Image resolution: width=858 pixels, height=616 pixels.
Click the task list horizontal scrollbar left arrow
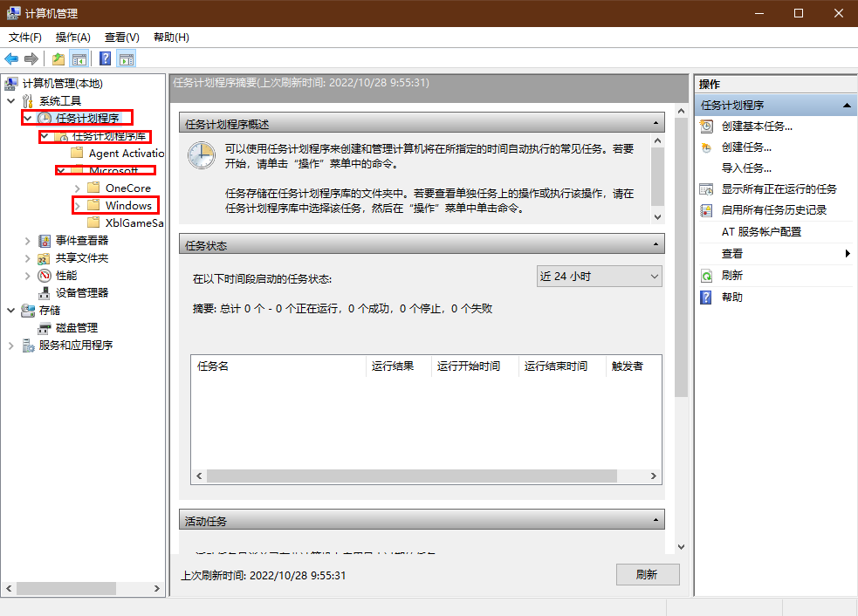[x=199, y=476]
